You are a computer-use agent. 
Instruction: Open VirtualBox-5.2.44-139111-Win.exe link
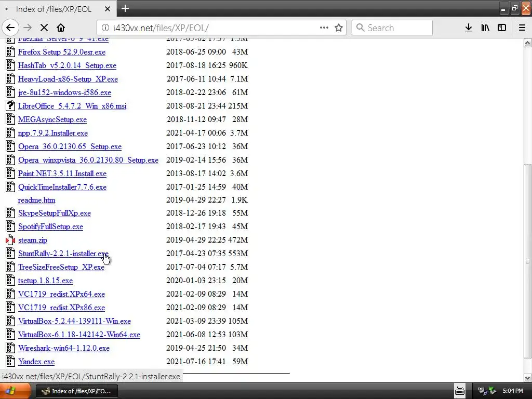click(x=74, y=321)
